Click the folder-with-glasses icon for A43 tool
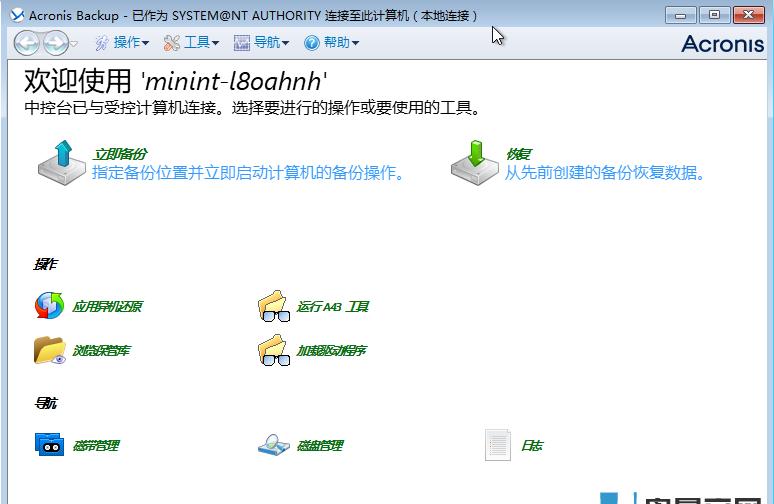 coord(274,306)
